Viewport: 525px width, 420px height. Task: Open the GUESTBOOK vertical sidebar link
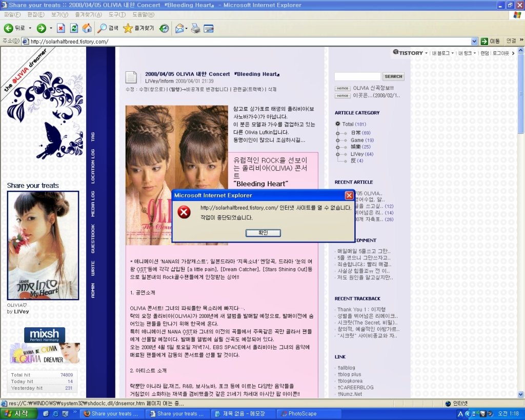93,238
